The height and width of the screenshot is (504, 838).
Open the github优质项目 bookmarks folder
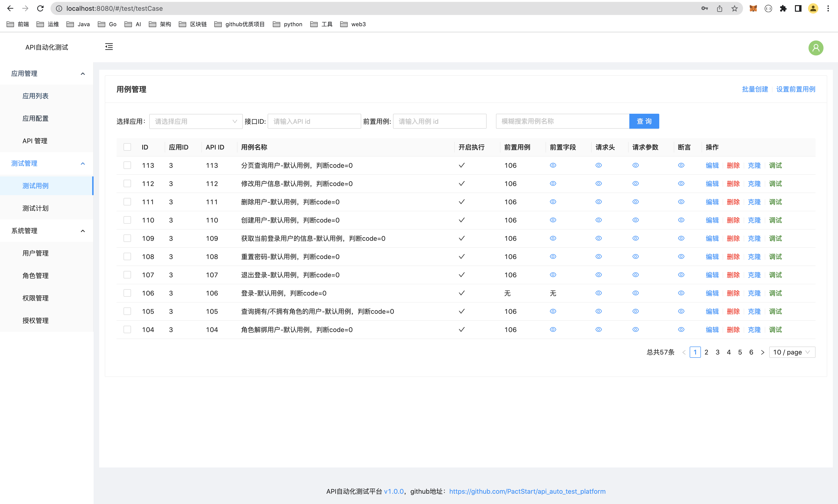pyautogui.click(x=239, y=24)
